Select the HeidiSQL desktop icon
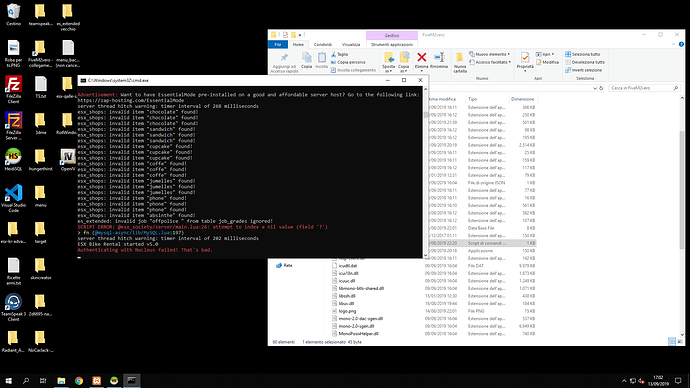690x388 pixels. (x=14, y=160)
